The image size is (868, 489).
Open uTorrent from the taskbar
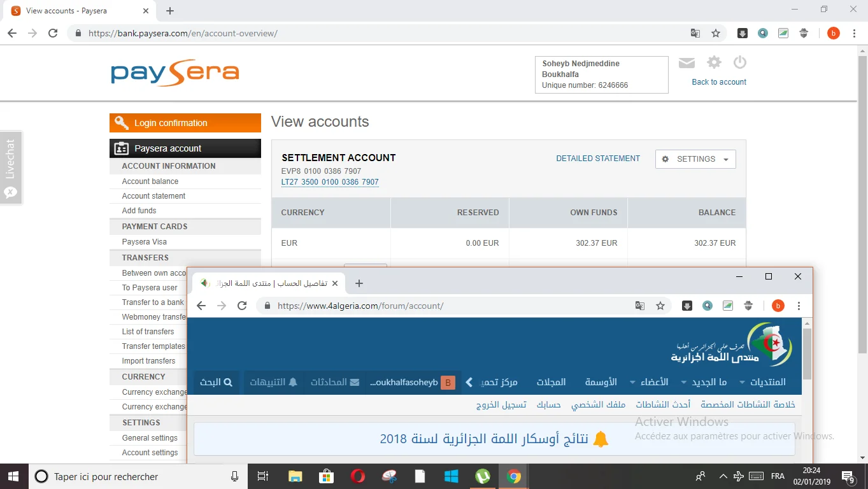click(483, 476)
